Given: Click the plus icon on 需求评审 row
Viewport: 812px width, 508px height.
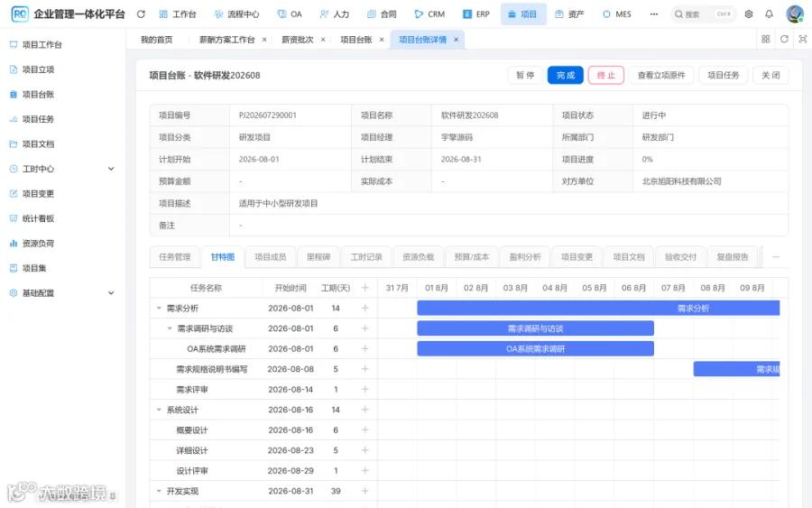Looking at the screenshot, I should (x=365, y=390).
